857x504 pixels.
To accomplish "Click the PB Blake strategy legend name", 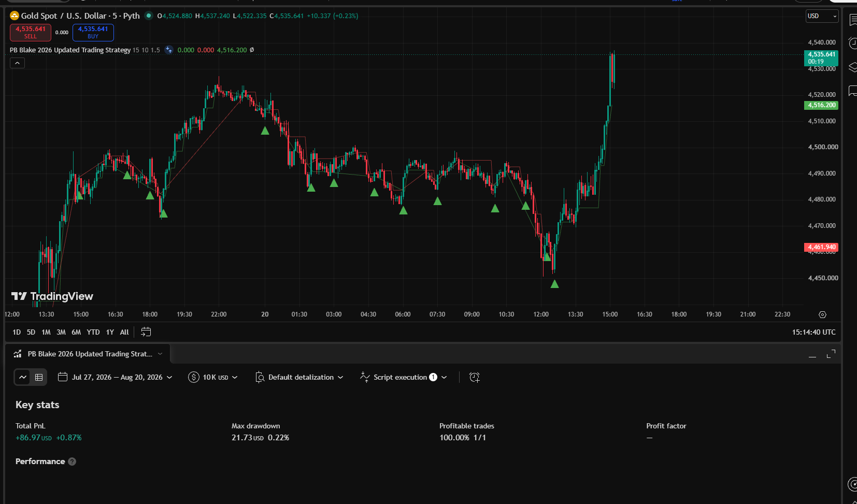I will pyautogui.click(x=70, y=50).
